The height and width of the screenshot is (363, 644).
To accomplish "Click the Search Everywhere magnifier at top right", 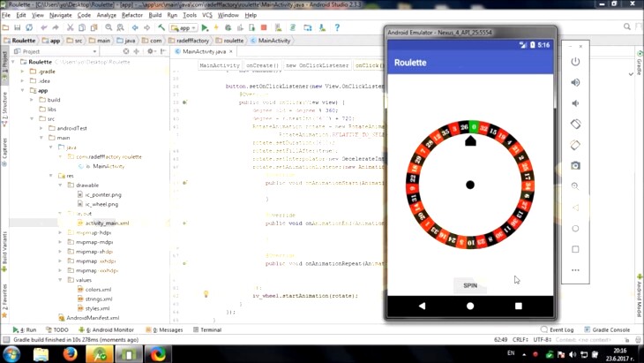I will click(627, 26).
